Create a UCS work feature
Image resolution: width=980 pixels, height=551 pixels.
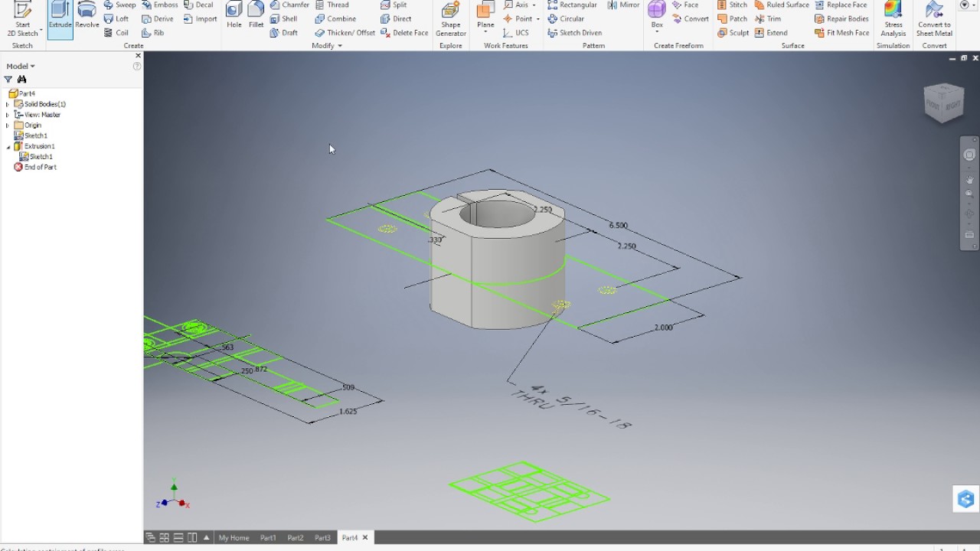(x=515, y=32)
